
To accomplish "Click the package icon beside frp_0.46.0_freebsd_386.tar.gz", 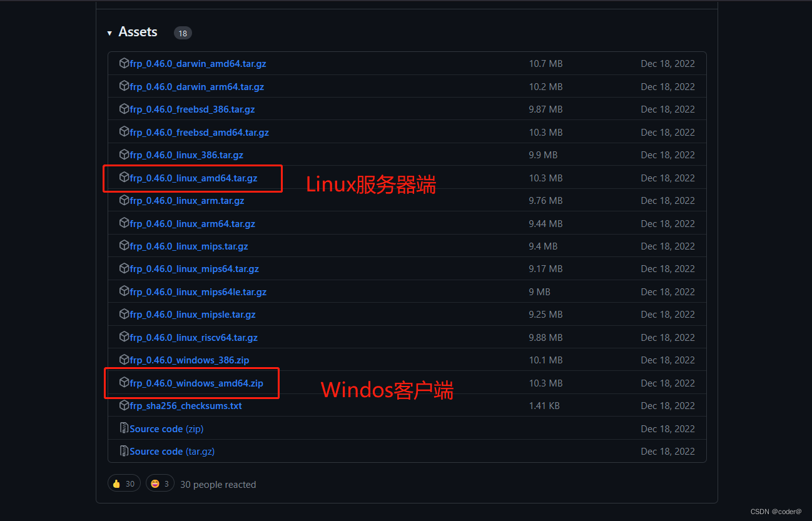I will (x=123, y=109).
